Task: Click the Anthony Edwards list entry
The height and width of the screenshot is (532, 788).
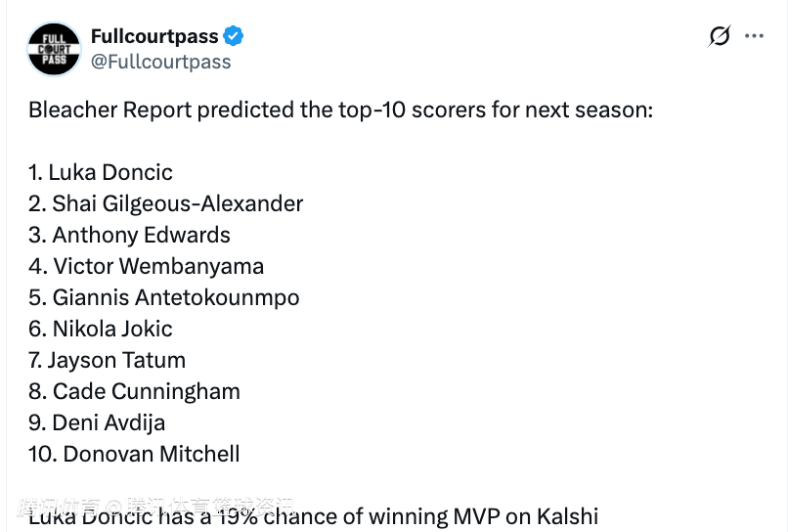Action: pyautogui.click(x=130, y=236)
